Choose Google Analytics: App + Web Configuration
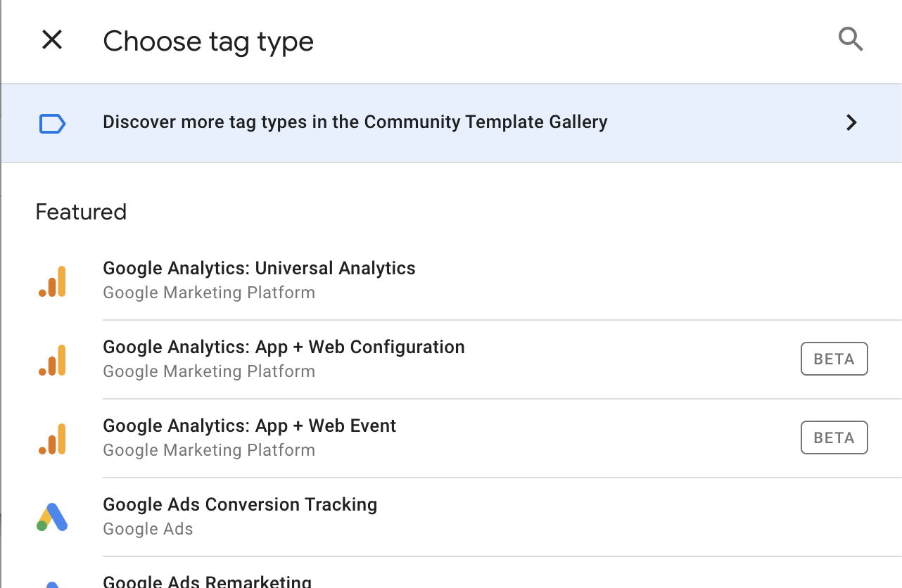Viewport: 902px width, 588px height. pos(284,347)
